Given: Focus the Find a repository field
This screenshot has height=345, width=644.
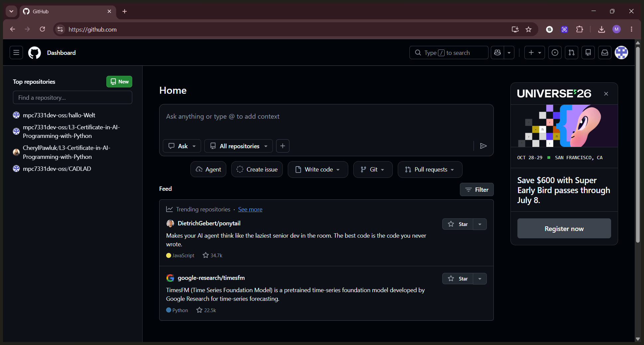Looking at the screenshot, I should click(72, 97).
